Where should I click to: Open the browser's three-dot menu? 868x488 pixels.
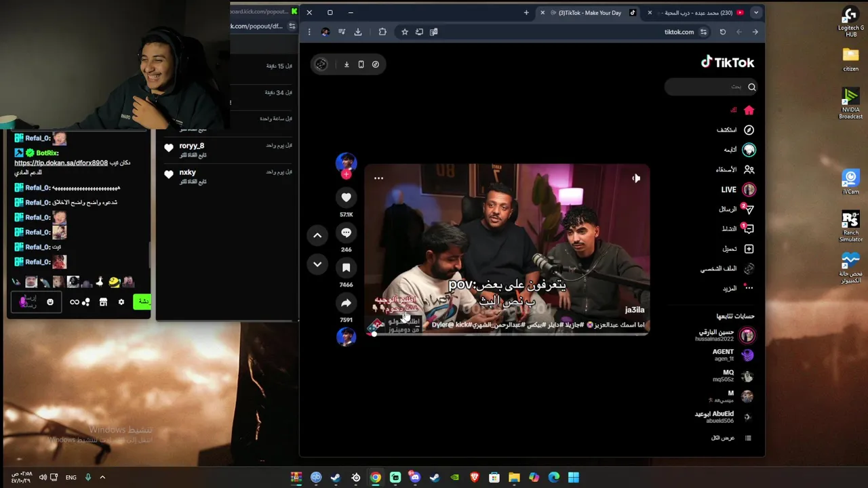pyautogui.click(x=309, y=32)
